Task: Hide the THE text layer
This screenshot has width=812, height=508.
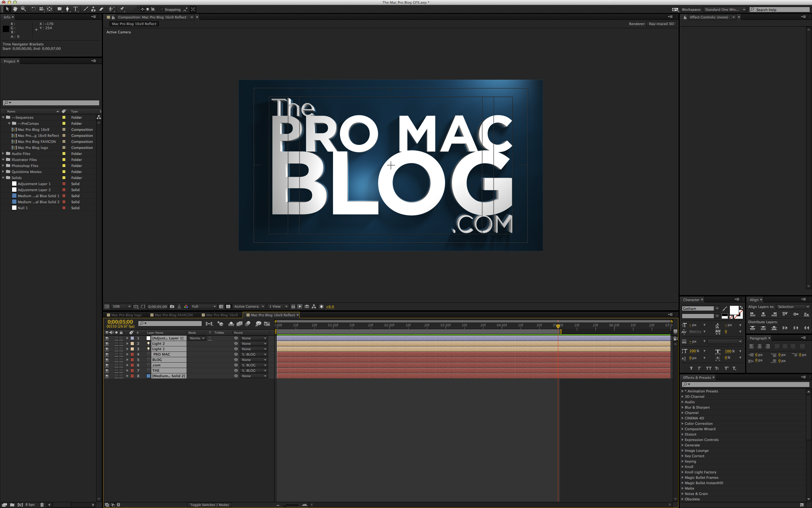Action: click(x=107, y=371)
